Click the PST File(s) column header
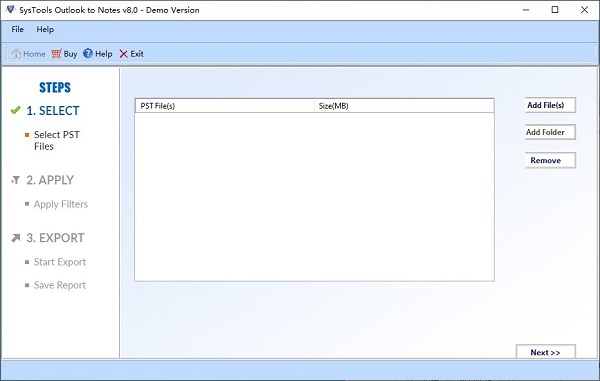Screen dimensions: 600x381 pos(225,106)
